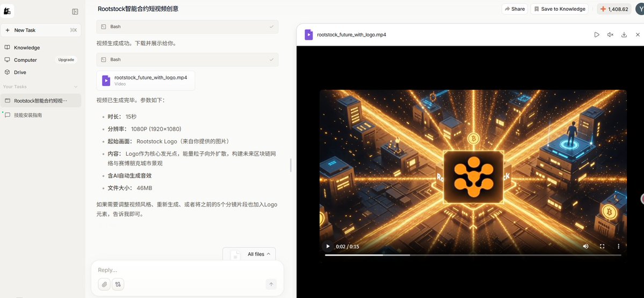Click the 视频生成成功 message text

(x=136, y=43)
